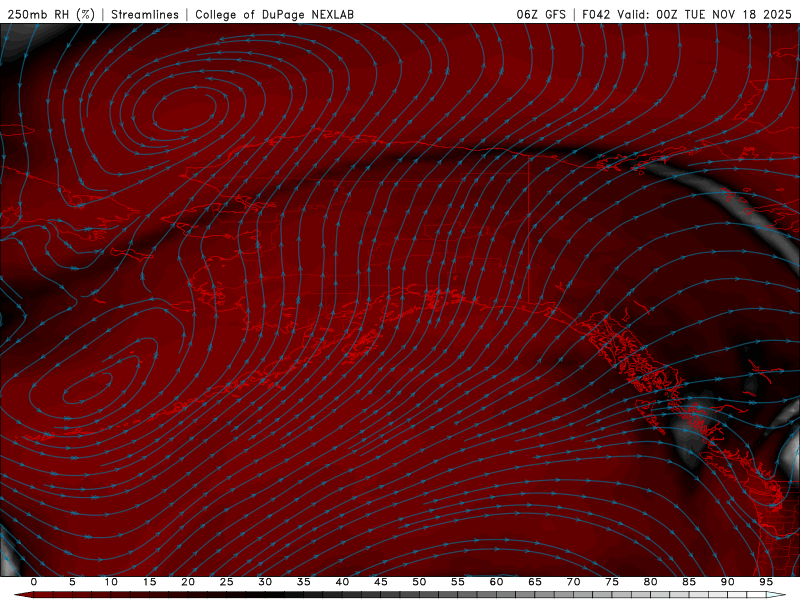This screenshot has height=600, width=800.
Task: Click the colorbar tick label "55"
Action: point(458,582)
